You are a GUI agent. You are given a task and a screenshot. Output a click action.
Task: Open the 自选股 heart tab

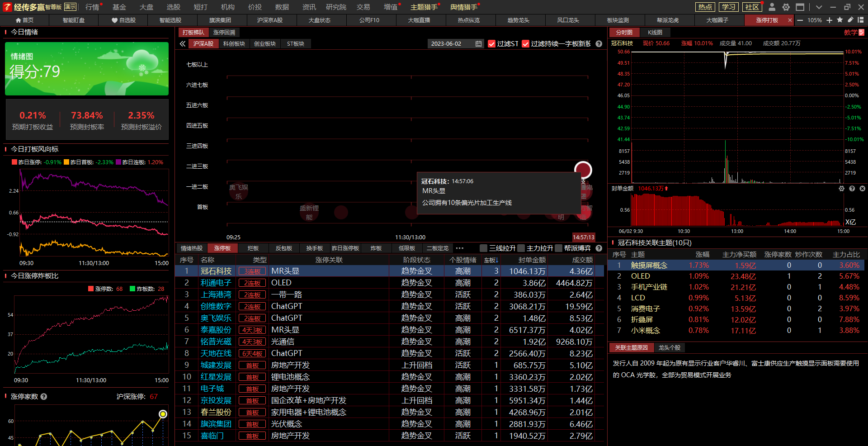[x=123, y=20]
